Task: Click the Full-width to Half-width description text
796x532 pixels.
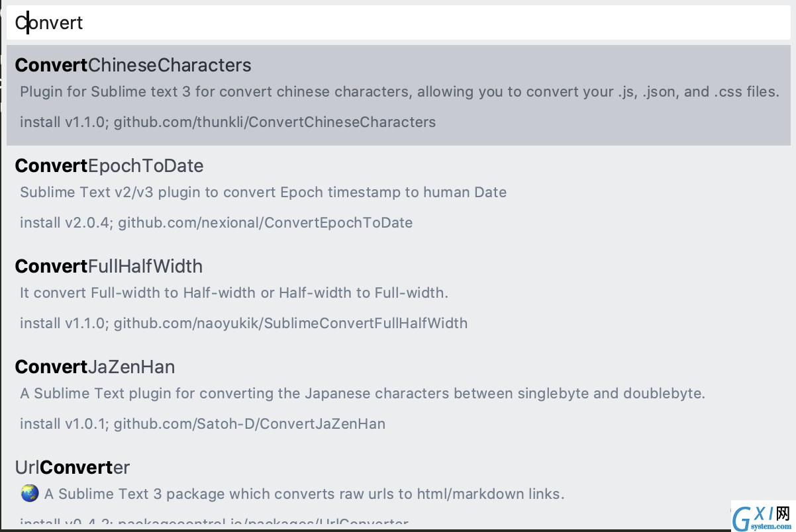Action: (234, 292)
